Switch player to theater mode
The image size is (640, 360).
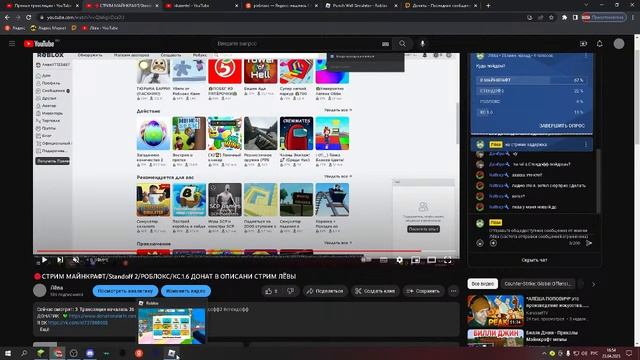coord(431,260)
